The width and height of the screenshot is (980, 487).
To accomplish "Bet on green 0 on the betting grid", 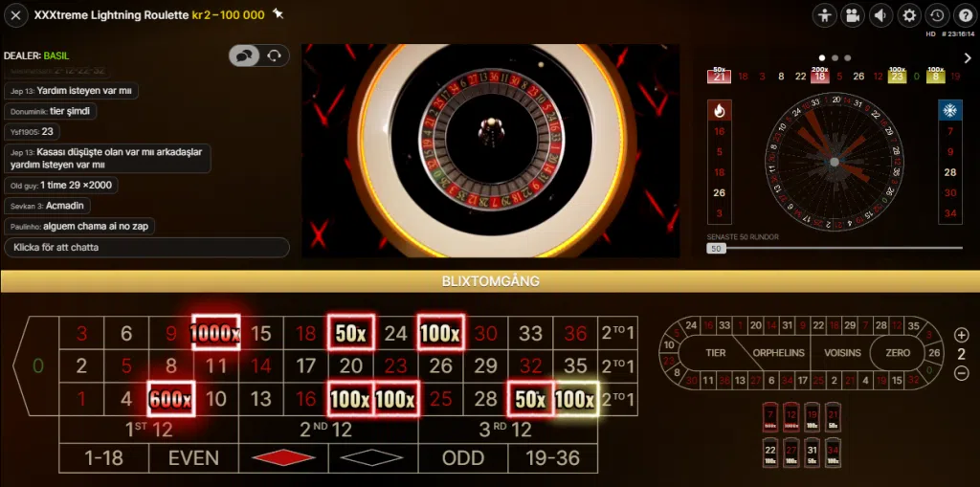I will pos(37,365).
